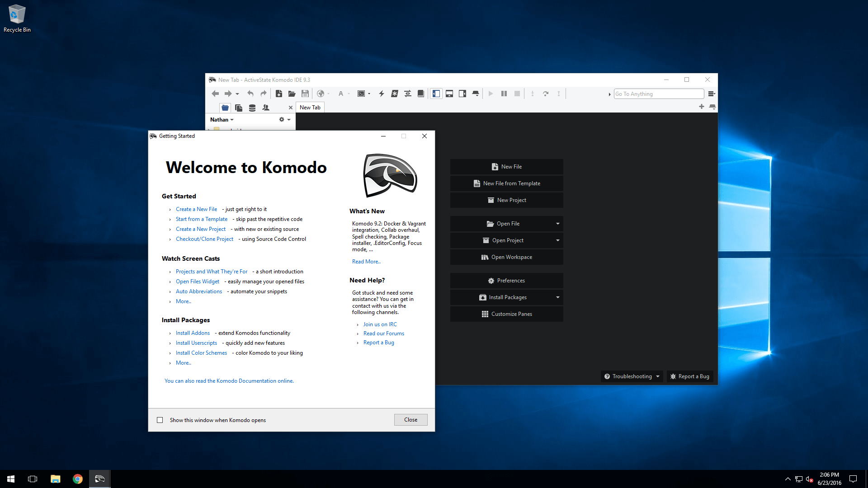Click the hat icon below the main menu
The height and width of the screenshot is (488, 868).
point(712,107)
